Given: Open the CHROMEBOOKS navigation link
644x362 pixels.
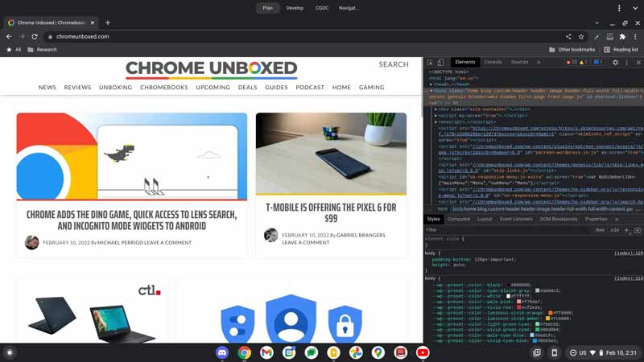Looking at the screenshot, I should (x=164, y=88).
